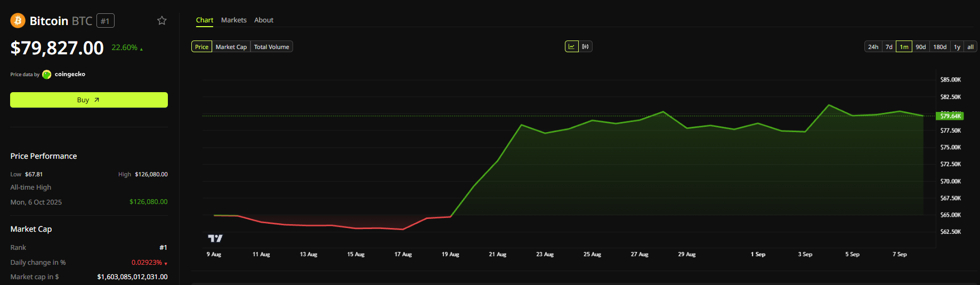Click the TradingView logo on chart
The height and width of the screenshot is (285, 980).
tap(215, 238)
